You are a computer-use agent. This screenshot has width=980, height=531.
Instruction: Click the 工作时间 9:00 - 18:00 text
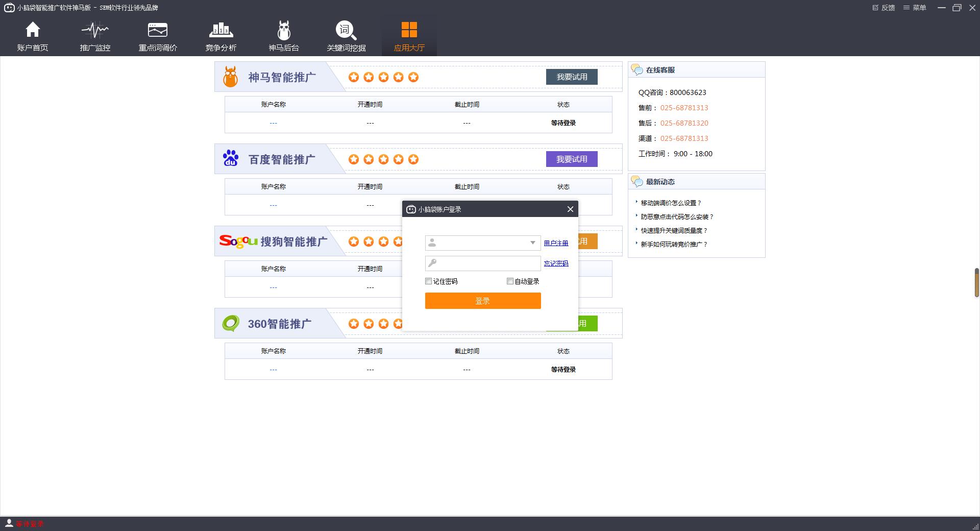675,154
